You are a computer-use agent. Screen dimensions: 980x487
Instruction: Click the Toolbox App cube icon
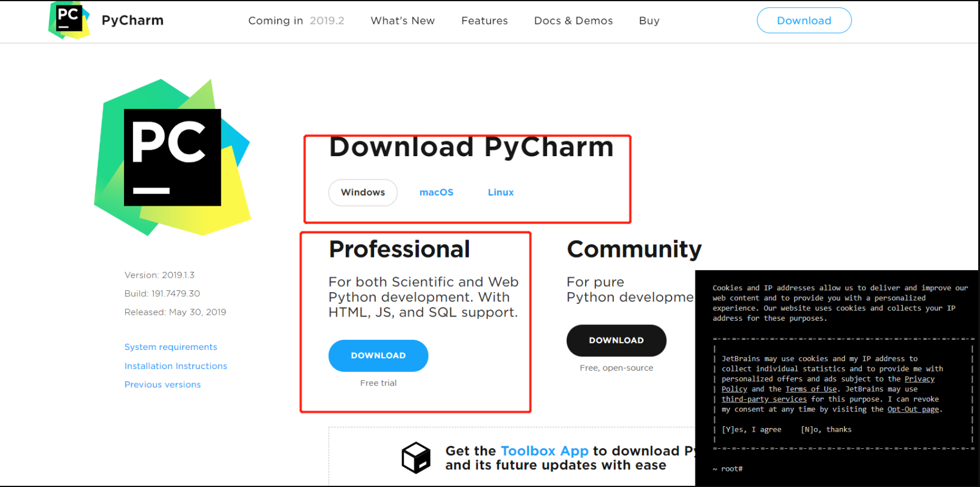416,458
